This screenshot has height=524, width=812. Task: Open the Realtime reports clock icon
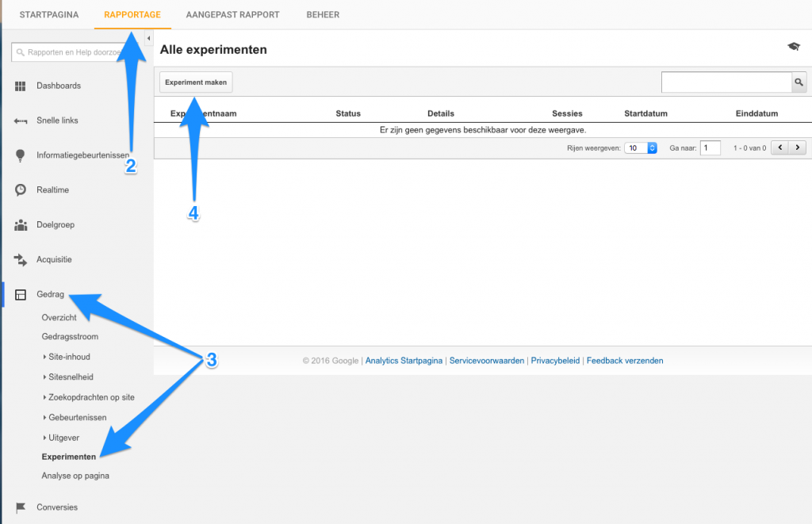click(21, 190)
